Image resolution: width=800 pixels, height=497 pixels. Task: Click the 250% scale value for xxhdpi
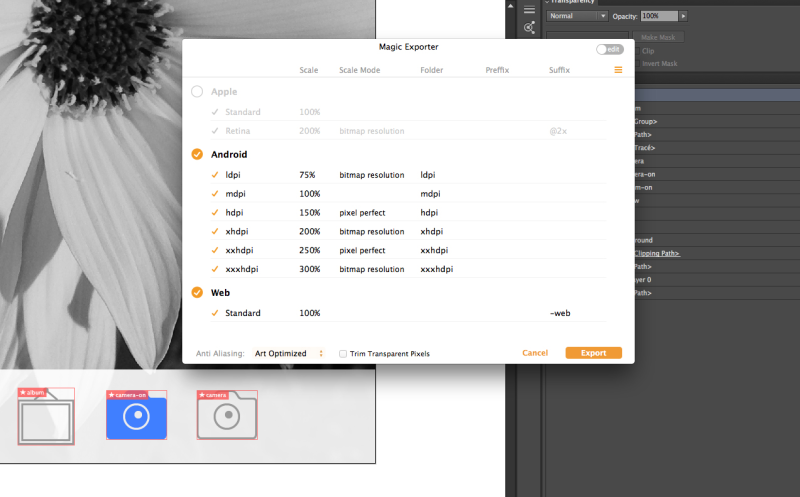click(x=310, y=250)
